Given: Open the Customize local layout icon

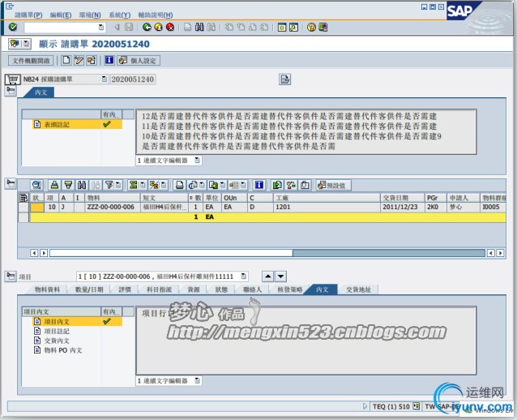Looking at the screenshot, I should point(323,27).
